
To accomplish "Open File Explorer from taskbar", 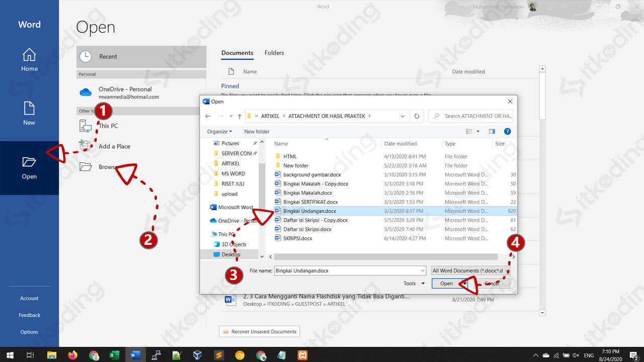I will [x=52, y=355].
